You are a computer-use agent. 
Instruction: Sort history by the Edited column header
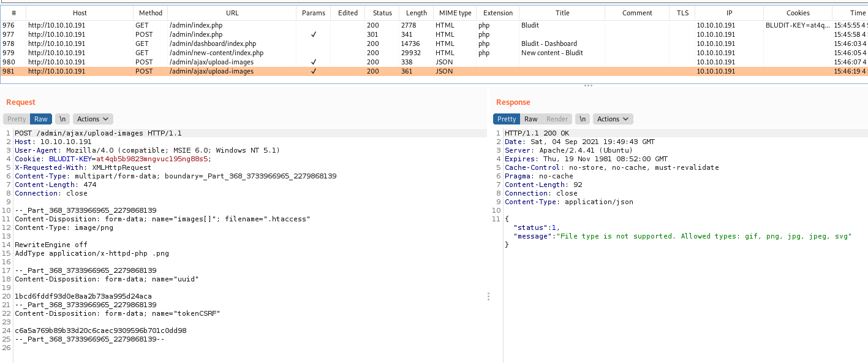[348, 13]
